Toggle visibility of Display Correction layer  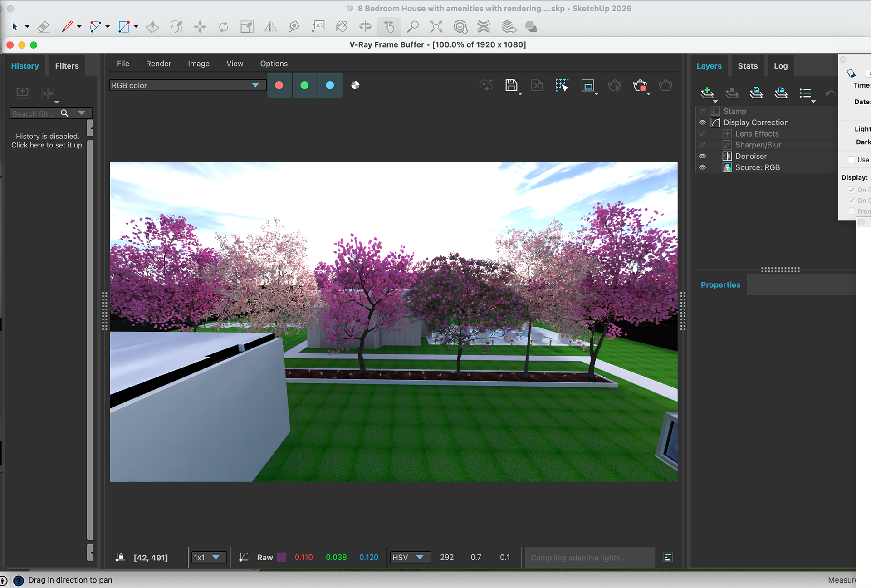pos(702,122)
